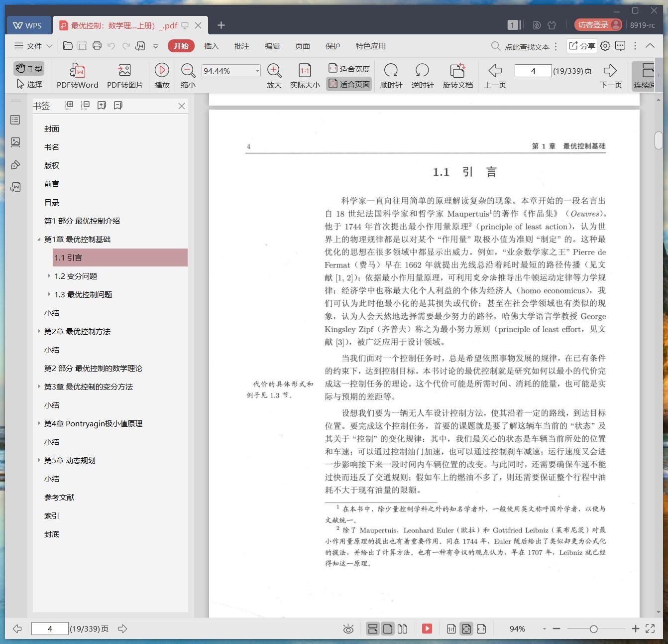Viewport: 668px width, 644px height.
Task: Open the 文件 menu
Action: pos(33,46)
